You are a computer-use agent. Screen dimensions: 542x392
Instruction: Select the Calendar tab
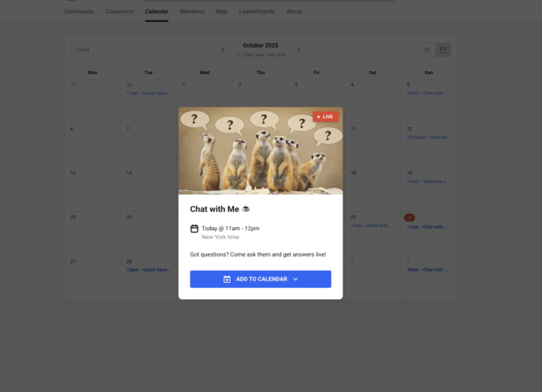pos(157,11)
